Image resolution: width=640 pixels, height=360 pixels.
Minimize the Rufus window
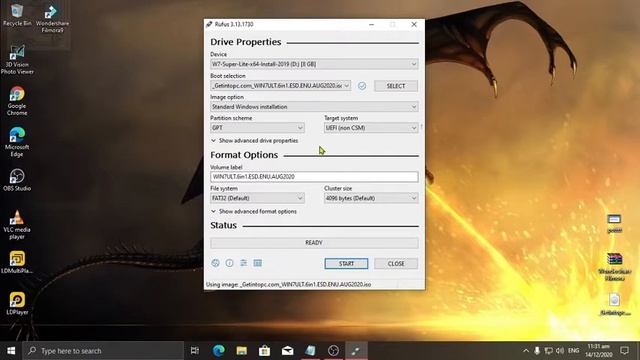click(x=371, y=24)
